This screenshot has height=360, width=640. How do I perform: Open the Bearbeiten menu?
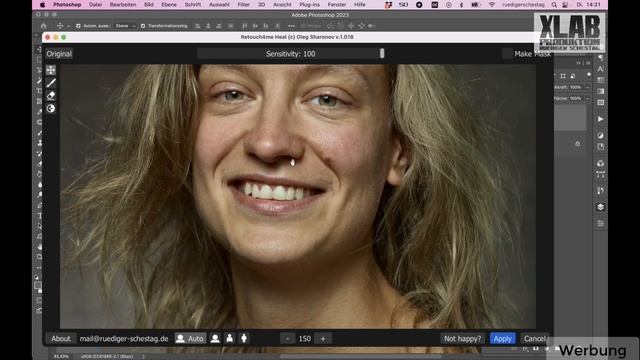pyautogui.click(x=123, y=4)
